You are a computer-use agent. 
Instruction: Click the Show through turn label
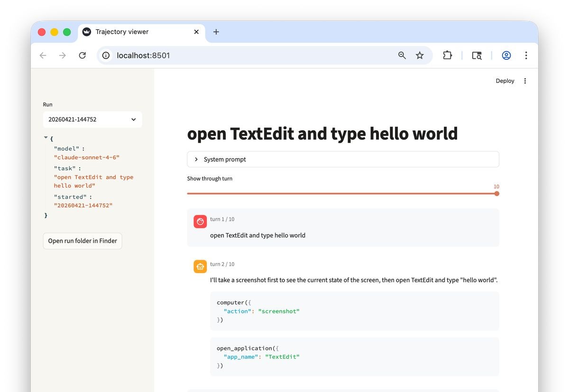(x=210, y=179)
